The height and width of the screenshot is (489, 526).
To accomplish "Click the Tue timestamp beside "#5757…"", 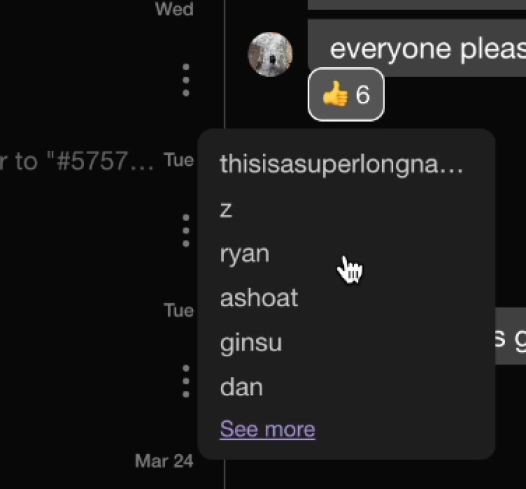I will click(178, 160).
